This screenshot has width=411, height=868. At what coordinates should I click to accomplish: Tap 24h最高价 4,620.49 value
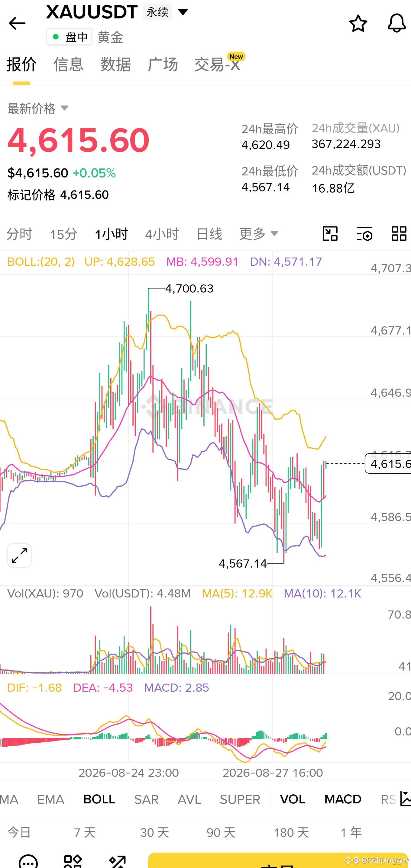(x=266, y=145)
